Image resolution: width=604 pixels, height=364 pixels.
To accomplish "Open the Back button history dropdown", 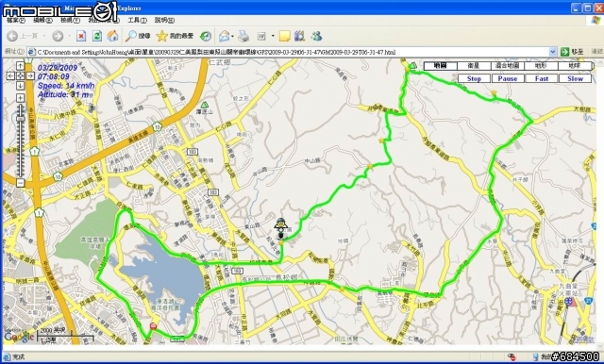I will pos(44,36).
